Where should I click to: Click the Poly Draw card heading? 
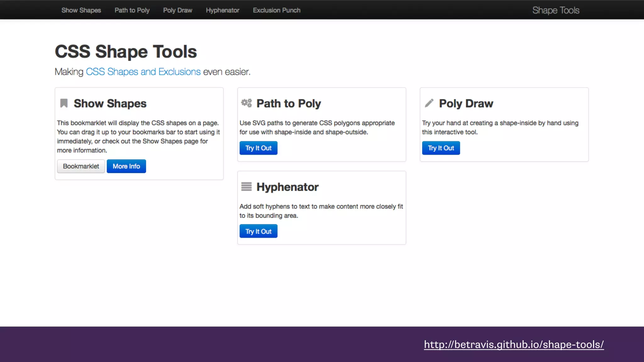click(466, 103)
